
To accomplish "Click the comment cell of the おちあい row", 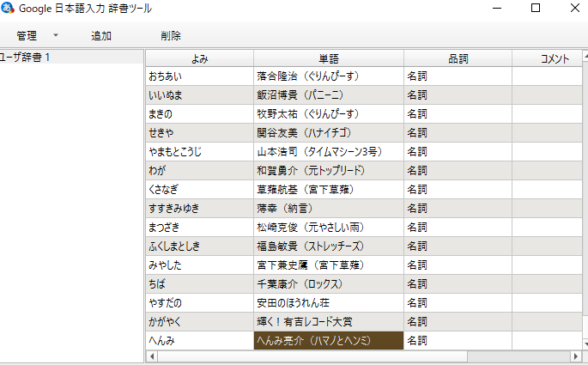I will (547, 76).
